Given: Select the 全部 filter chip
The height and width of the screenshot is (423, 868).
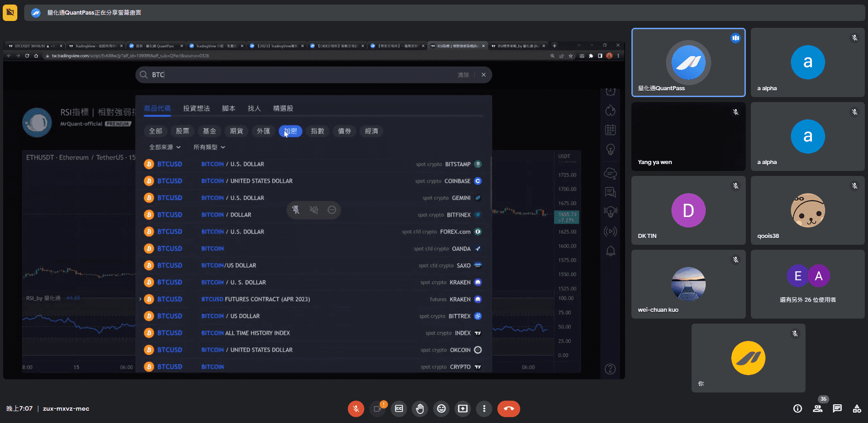Looking at the screenshot, I should pyautogui.click(x=156, y=131).
